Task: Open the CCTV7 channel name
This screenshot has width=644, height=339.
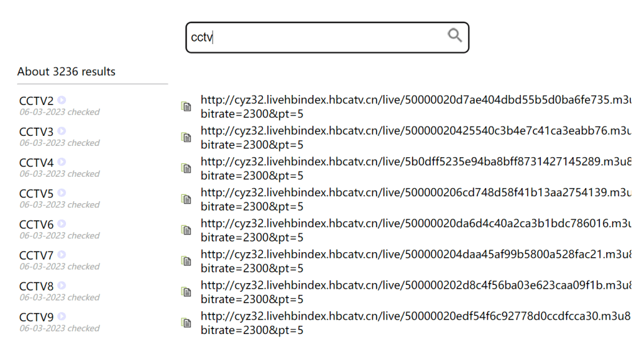Action: tap(36, 255)
